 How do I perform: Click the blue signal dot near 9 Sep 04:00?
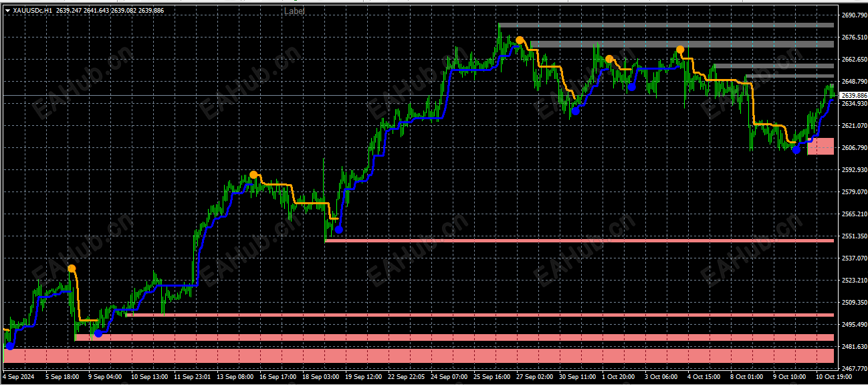(x=98, y=333)
